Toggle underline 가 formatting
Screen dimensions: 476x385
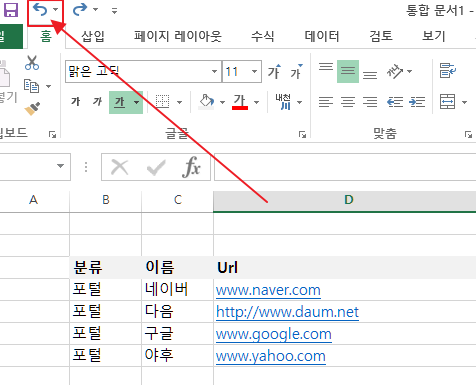tap(120, 102)
